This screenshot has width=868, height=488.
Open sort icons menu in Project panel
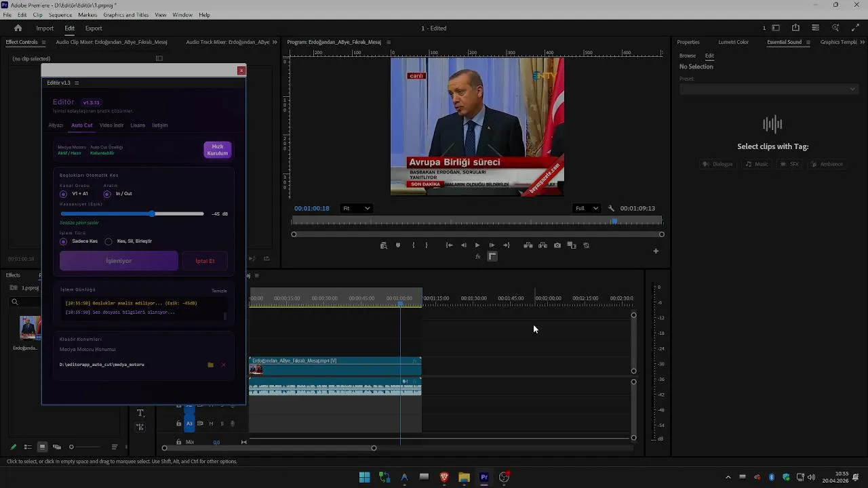pos(115,447)
